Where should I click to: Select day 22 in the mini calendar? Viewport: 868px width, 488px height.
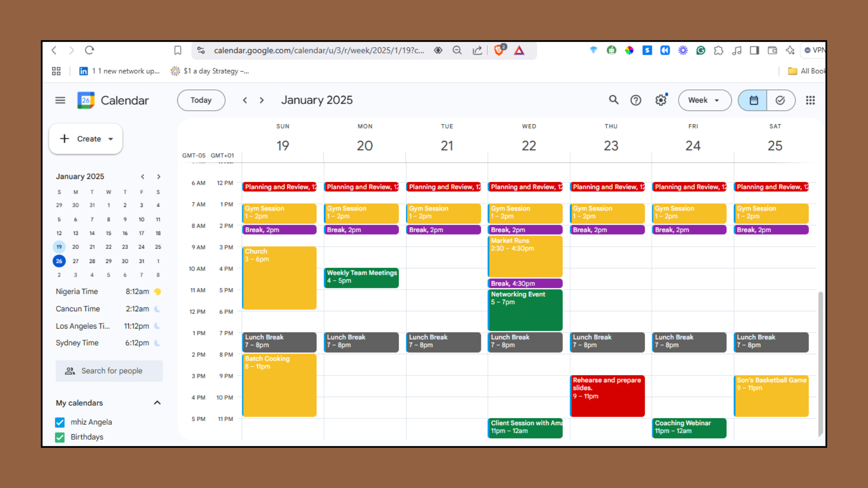108,247
